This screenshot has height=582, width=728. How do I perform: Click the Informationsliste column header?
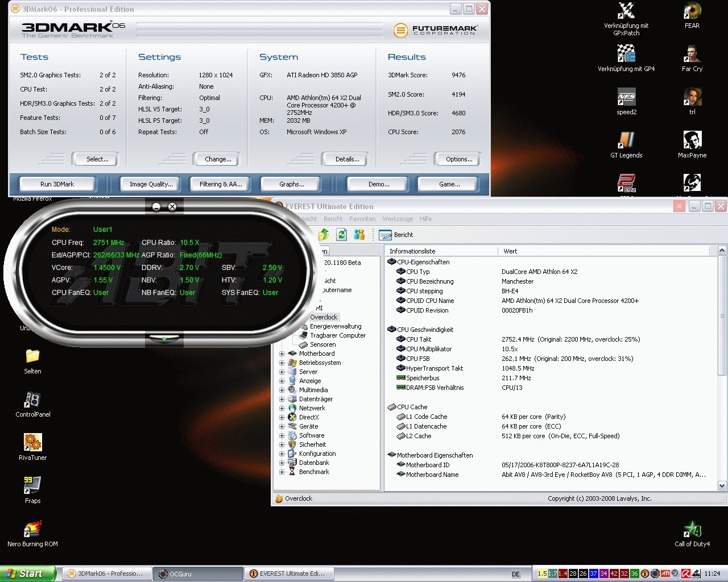[441, 251]
